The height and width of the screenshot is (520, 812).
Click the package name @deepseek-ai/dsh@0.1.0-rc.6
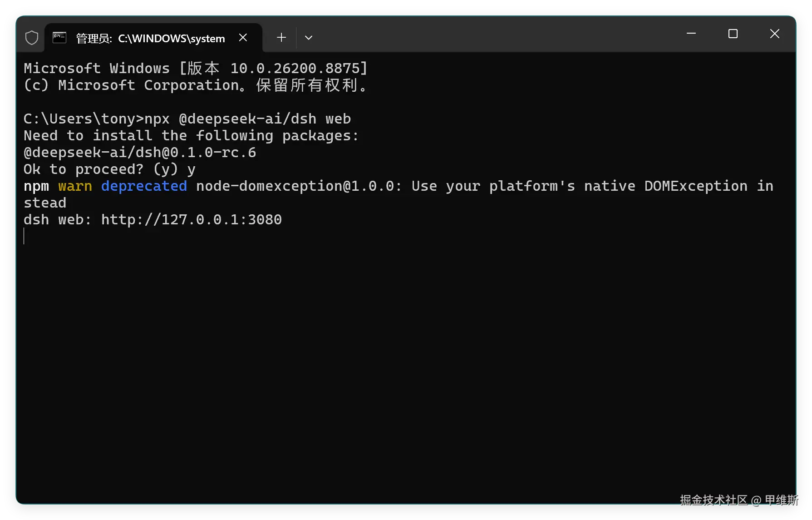(x=140, y=153)
